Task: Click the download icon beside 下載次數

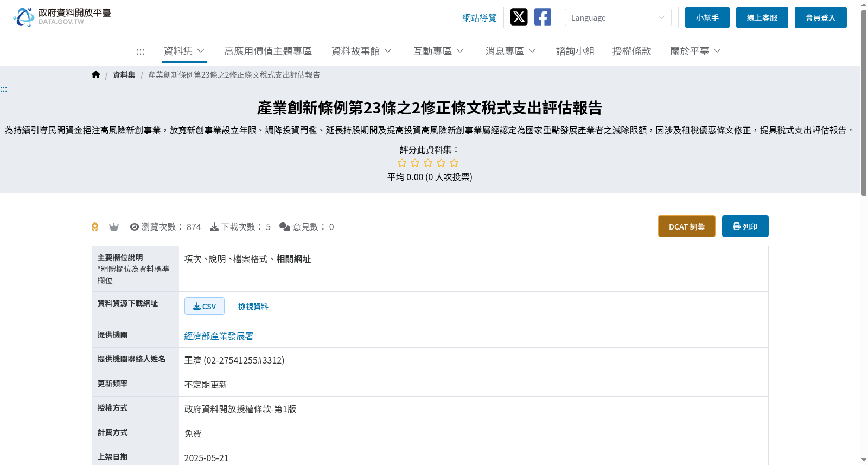Action: point(214,227)
